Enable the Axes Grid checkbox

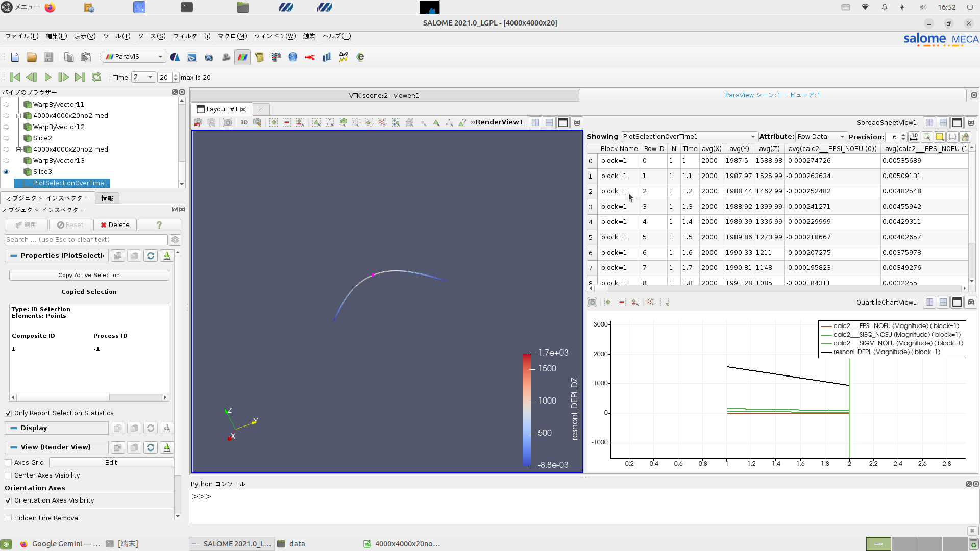coord(8,463)
